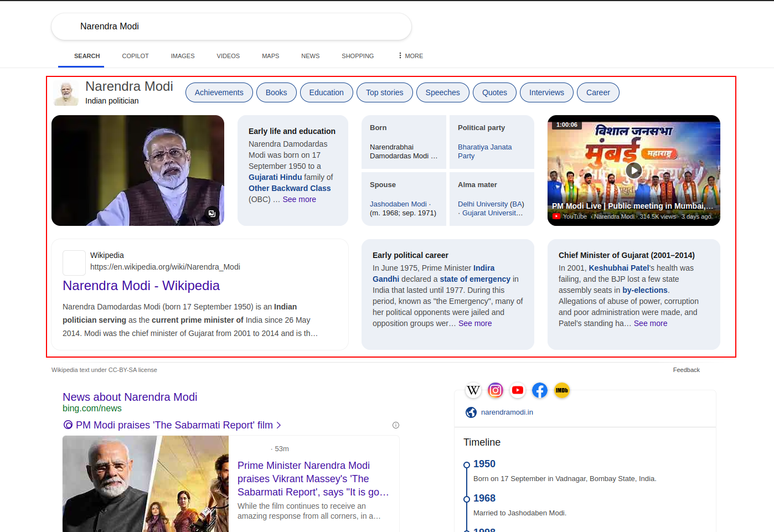The image size is (774, 532).
Task: Open the YouTube channel icon
Action: (x=518, y=390)
